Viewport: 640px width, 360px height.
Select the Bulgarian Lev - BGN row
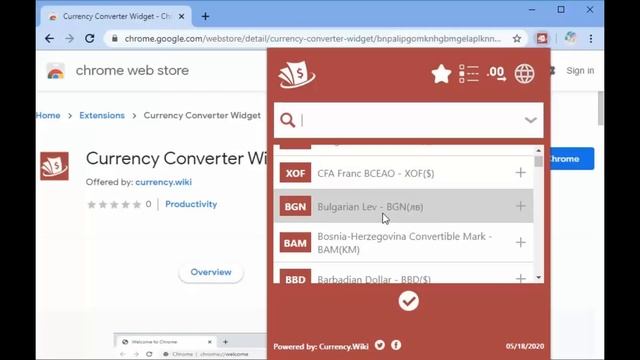pos(403,206)
